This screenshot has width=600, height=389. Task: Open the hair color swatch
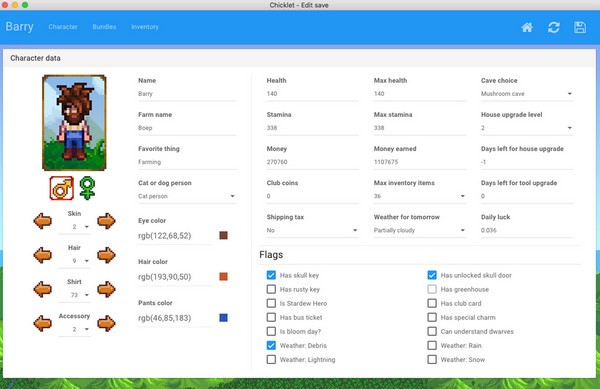click(x=223, y=277)
